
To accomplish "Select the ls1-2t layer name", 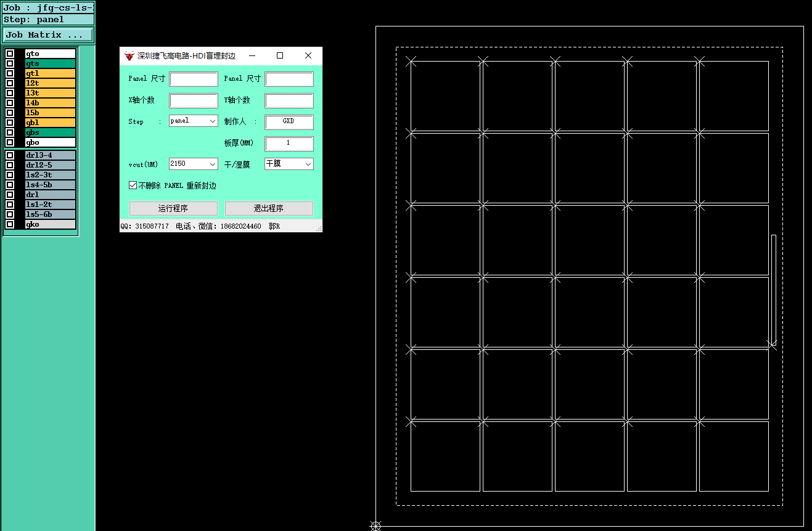I will coord(51,205).
